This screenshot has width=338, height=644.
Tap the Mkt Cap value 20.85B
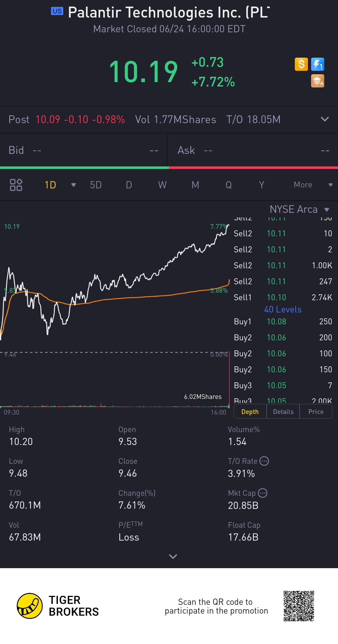243,505
